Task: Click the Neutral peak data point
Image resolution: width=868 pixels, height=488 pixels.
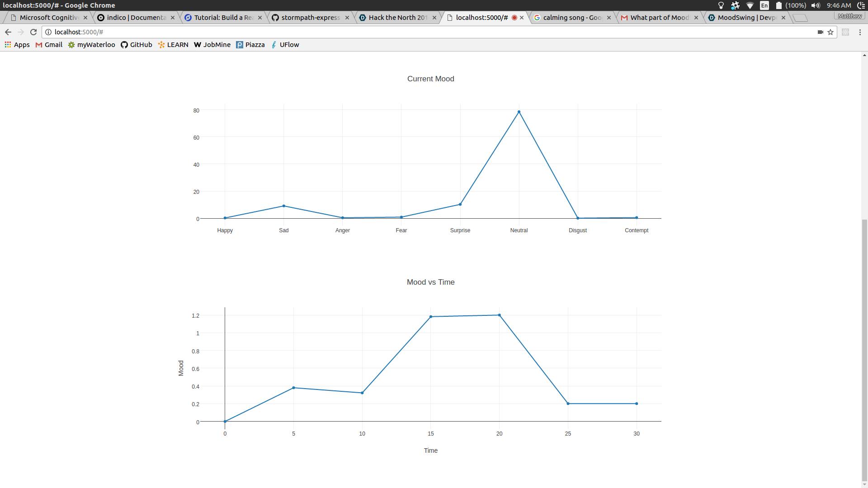Action: point(519,112)
